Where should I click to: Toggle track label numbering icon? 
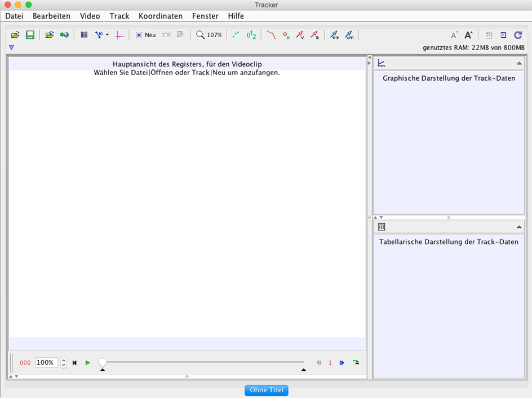pyautogui.click(x=251, y=34)
